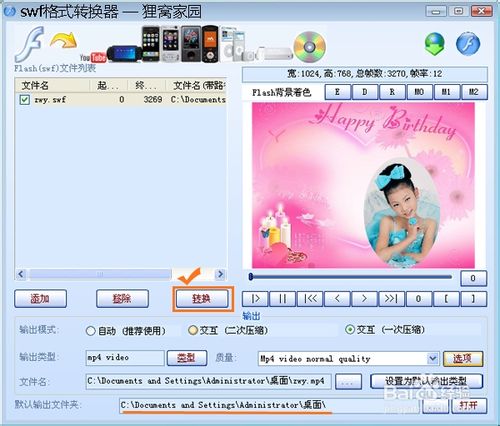The image size is (500, 426).
Task: Click the 3269 end frame cell
Action: pos(153,99)
